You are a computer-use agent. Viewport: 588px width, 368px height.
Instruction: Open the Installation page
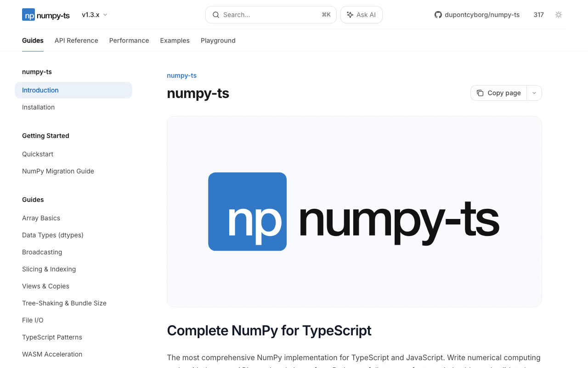(x=73, y=107)
